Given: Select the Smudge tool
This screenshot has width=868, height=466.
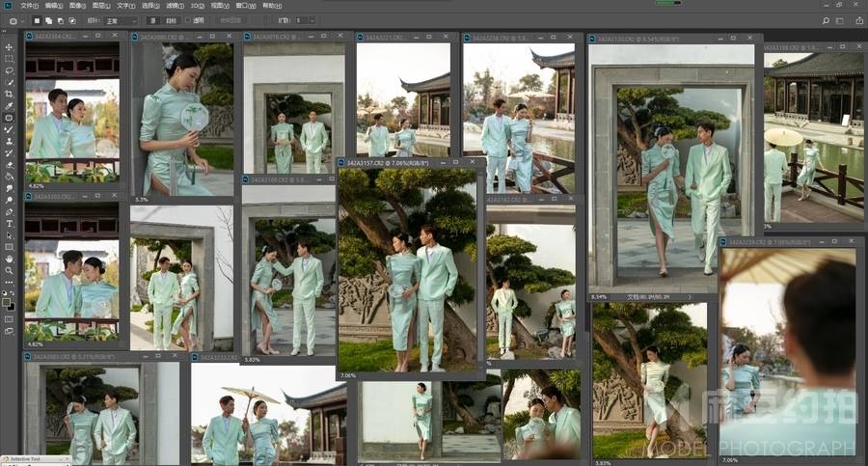Looking at the screenshot, I should pos(9,188).
